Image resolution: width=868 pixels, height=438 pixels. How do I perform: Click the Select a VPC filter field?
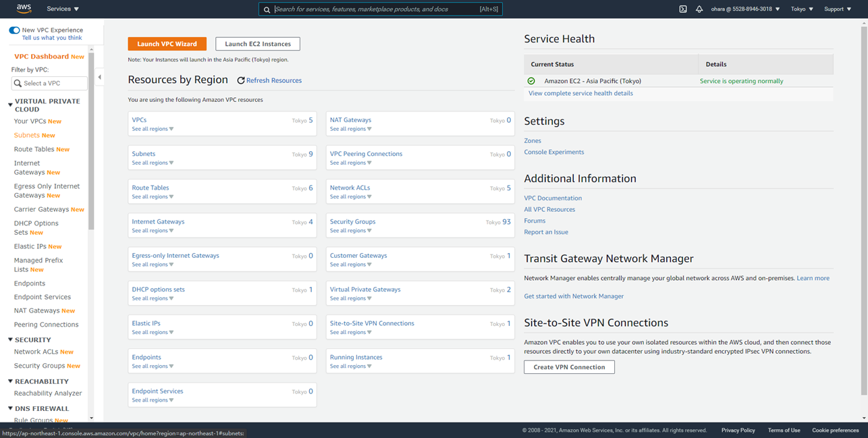[x=49, y=83]
